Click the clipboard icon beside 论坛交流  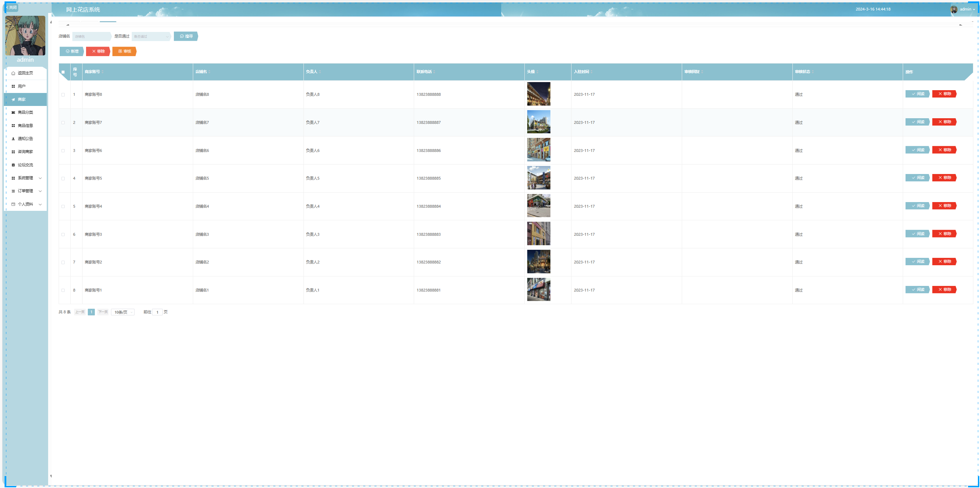point(13,165)
